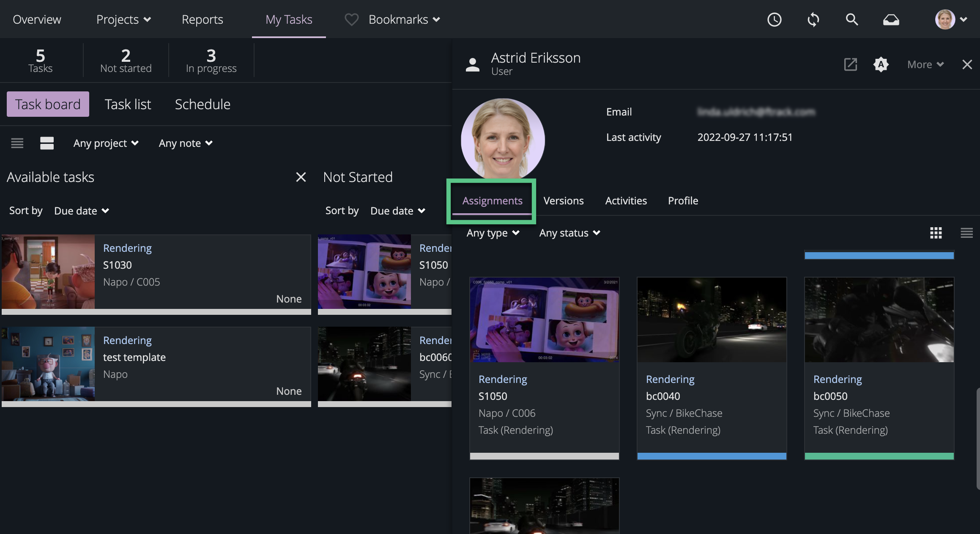The width and height of the screenshot is (980, 534).
Task: Open the Reports menu item
Action: [x=202, y=19]
